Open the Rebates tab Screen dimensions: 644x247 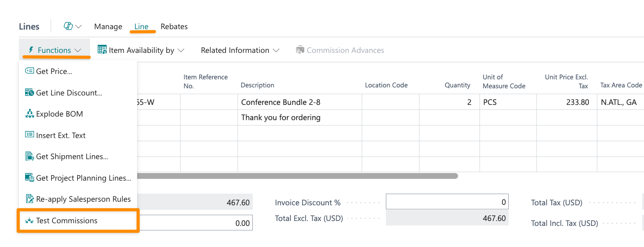174,26
